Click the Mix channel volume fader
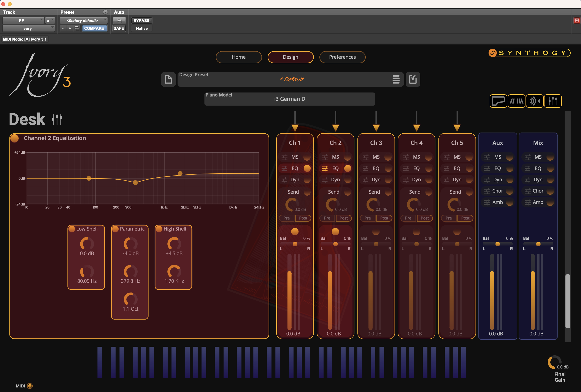 532,292
